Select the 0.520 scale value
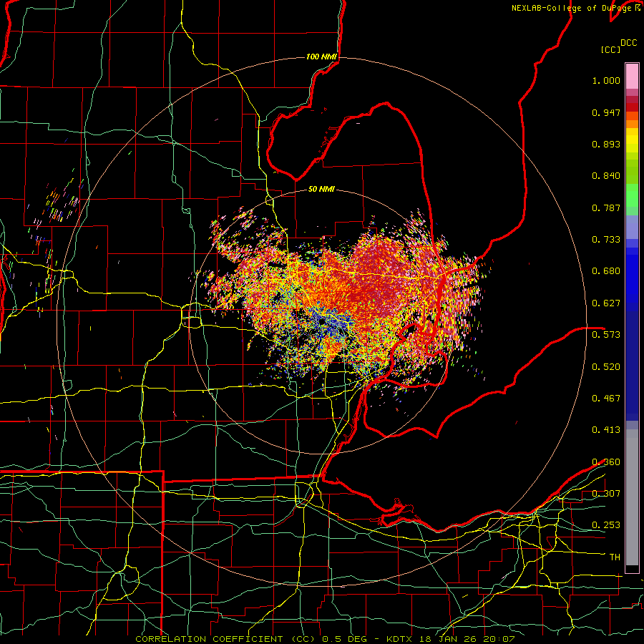644x644 pixels. click(x=606, y=367)
